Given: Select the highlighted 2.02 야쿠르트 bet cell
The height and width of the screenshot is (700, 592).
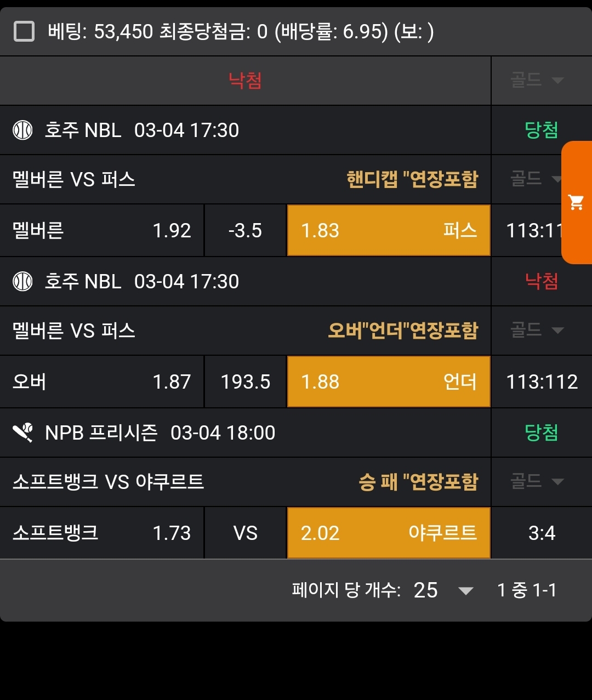Looking at the screenshot, I should (x=388, y=533).
